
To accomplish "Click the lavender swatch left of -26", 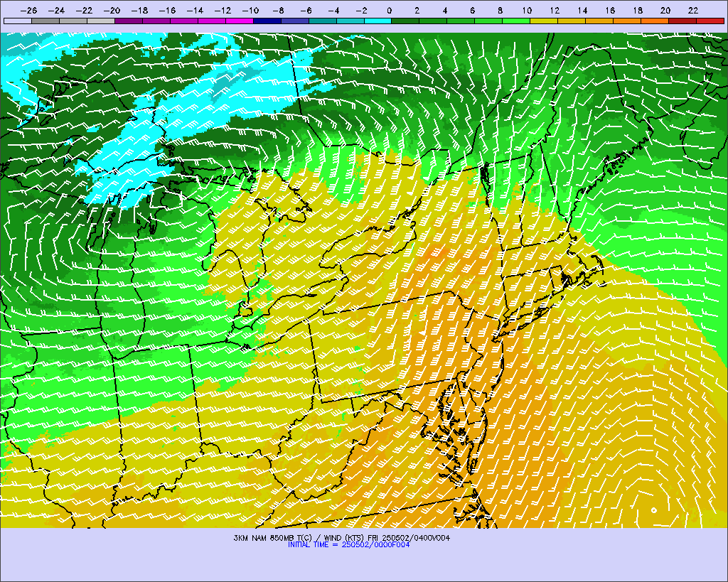I will click(18, 21).
